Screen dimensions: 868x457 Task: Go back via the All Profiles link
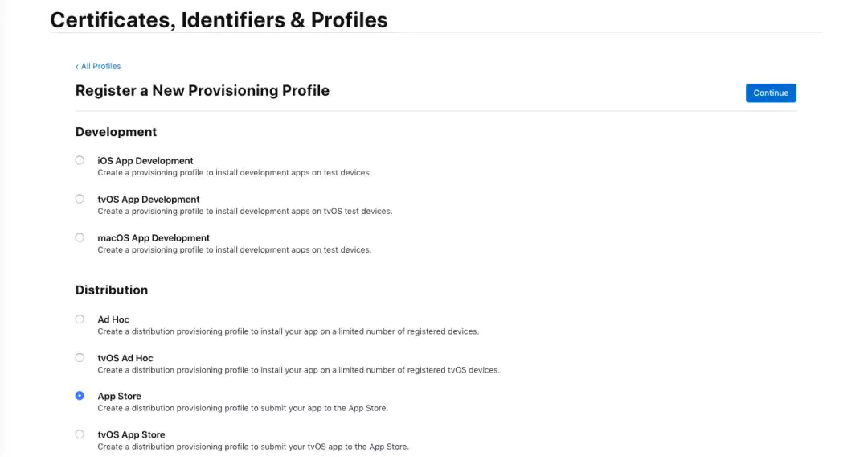(99, 66)
